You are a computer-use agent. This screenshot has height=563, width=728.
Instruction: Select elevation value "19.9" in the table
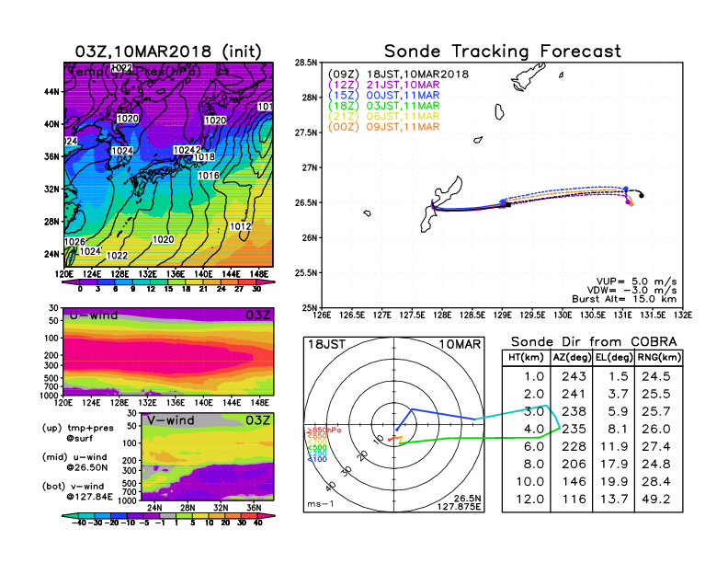coord(614,482)
